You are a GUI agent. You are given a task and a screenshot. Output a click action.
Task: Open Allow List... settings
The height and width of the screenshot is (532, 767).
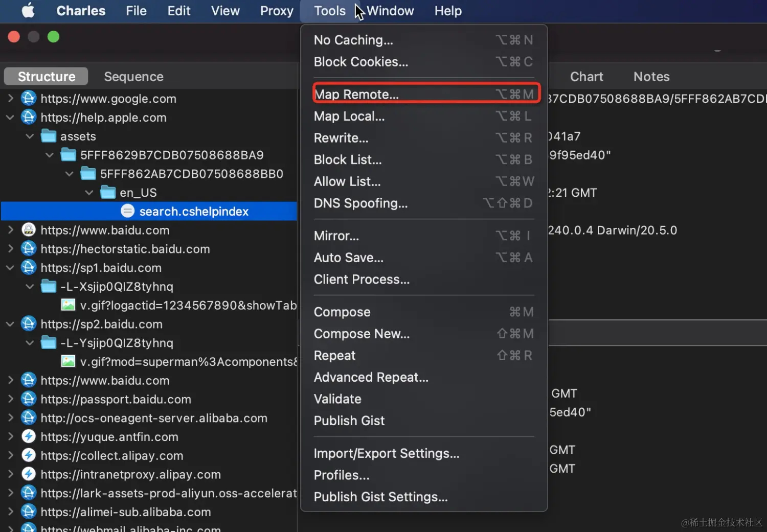click(x=424, y=181)
